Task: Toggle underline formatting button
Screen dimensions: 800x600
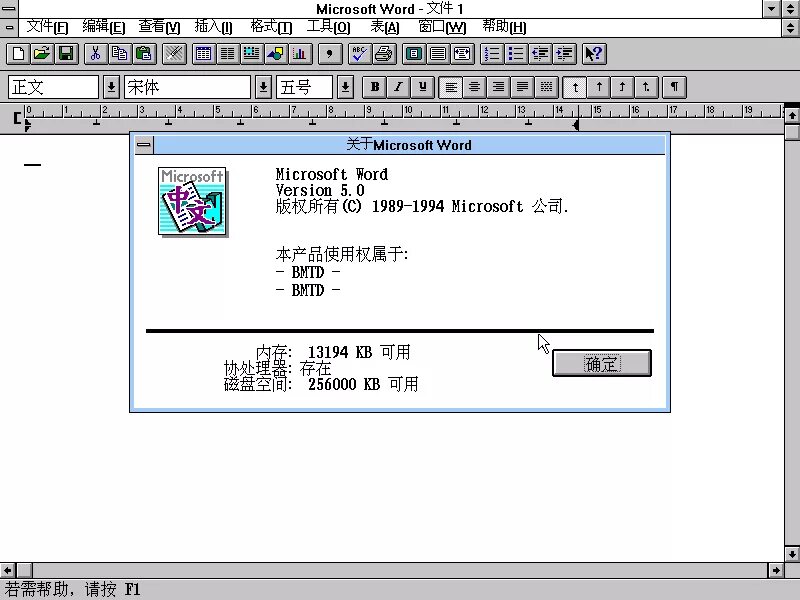Action: coord(422,87)
